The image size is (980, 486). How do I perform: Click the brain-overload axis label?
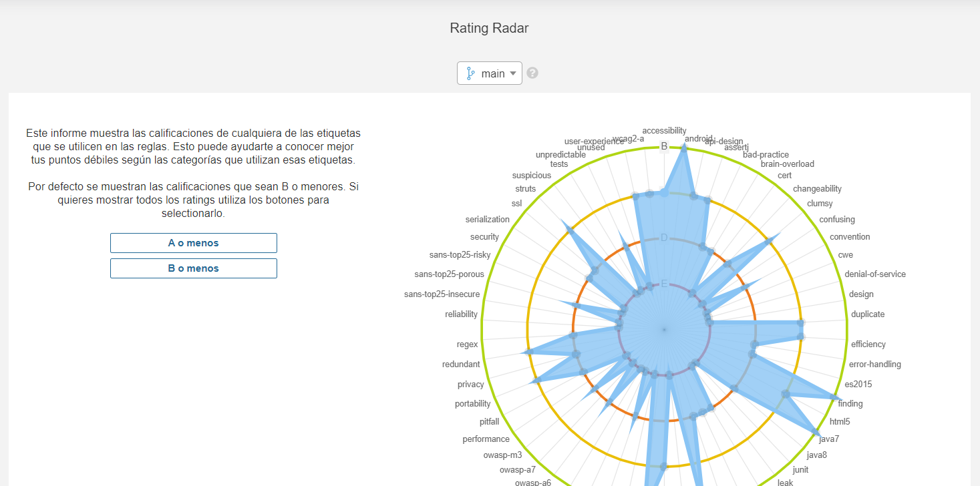[788, 164]
